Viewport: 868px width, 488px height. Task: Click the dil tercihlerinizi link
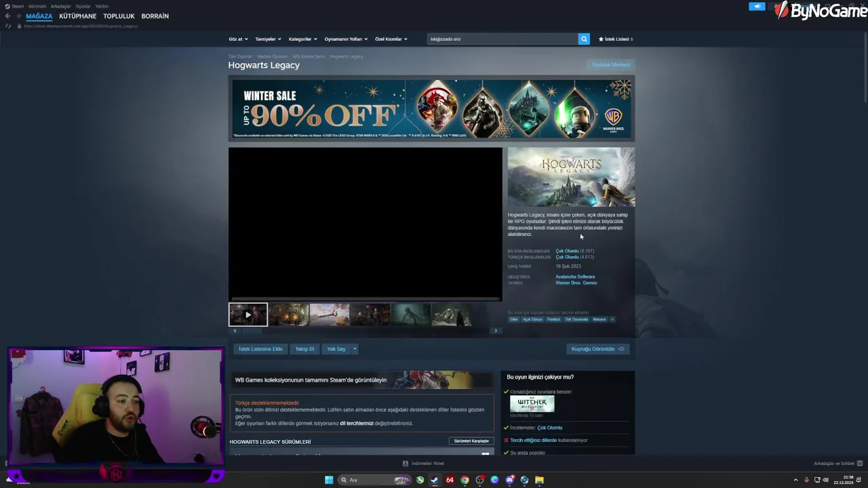coord(357,424)
